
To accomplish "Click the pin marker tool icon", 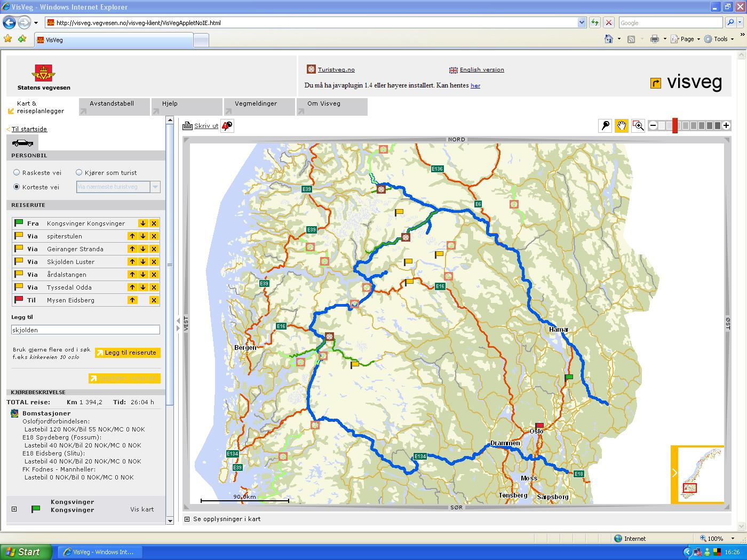I will coord(606,126).
